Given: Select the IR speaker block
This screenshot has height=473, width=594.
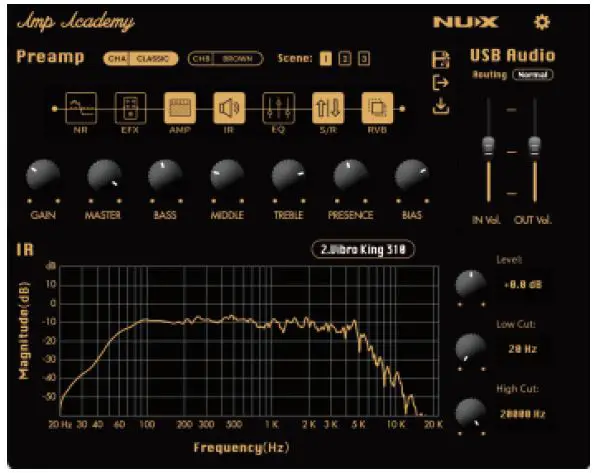Looking at the screenshot, I should (229, 108).
